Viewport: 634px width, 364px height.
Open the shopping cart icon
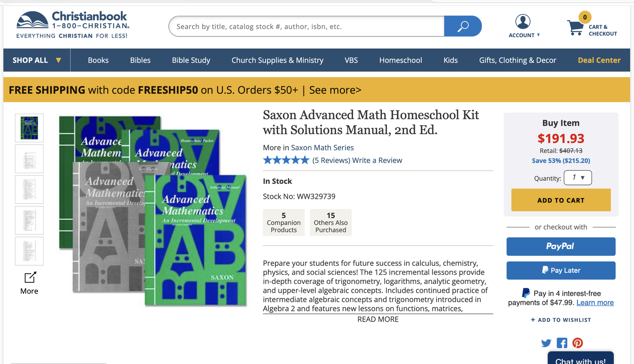575,28
